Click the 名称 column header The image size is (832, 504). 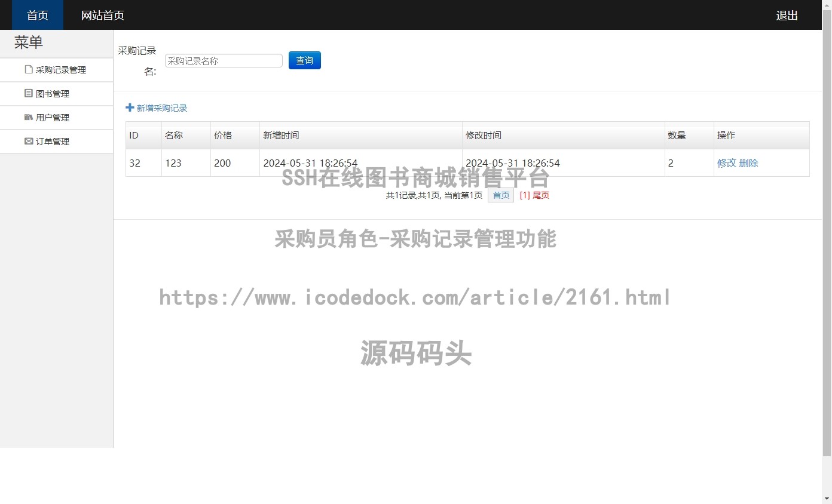point(186,136)
